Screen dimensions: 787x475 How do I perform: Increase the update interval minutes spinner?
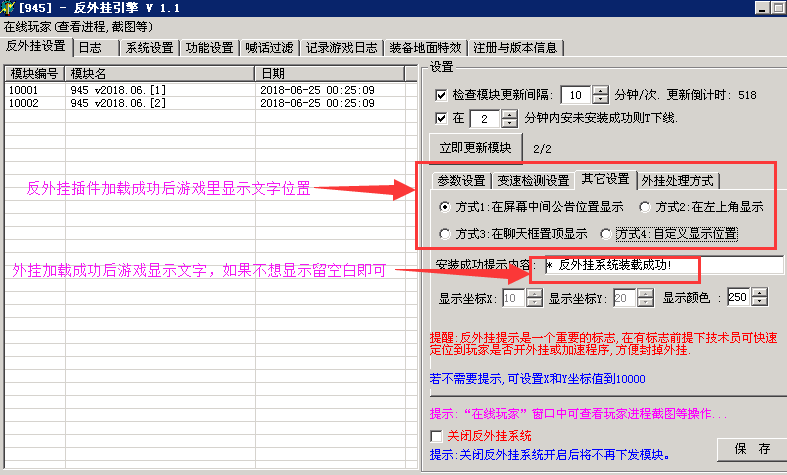tap(600, 91)
